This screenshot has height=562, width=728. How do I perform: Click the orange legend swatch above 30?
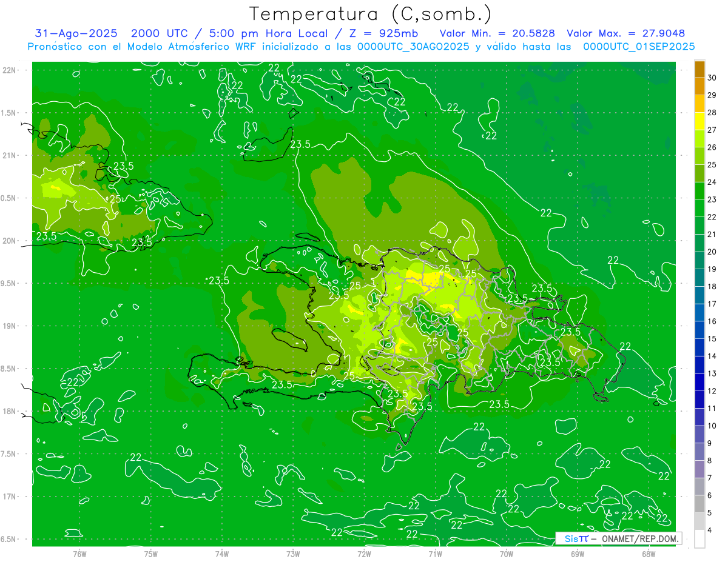pyautogui.click(x=700, y=69)
